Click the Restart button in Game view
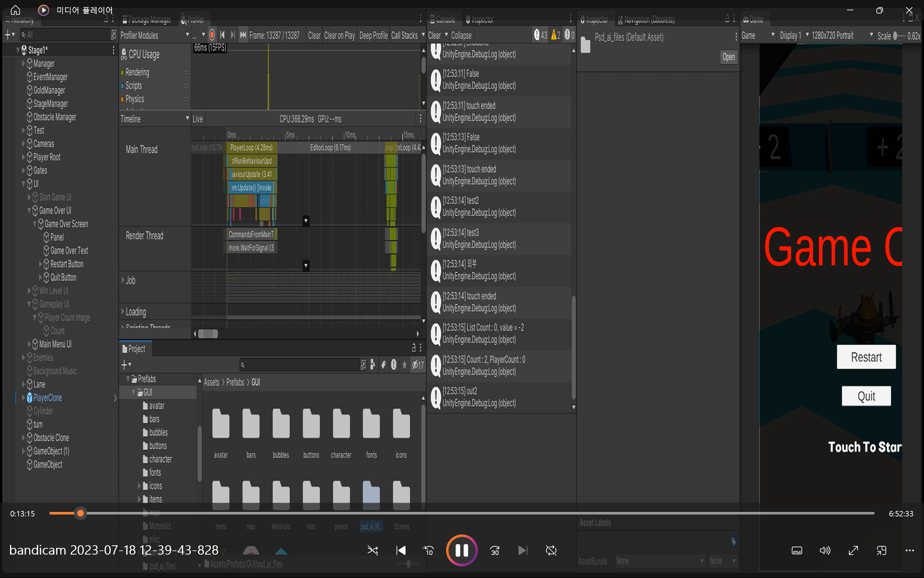The height and width of the screenshot is (578, 924). point(866,357)
